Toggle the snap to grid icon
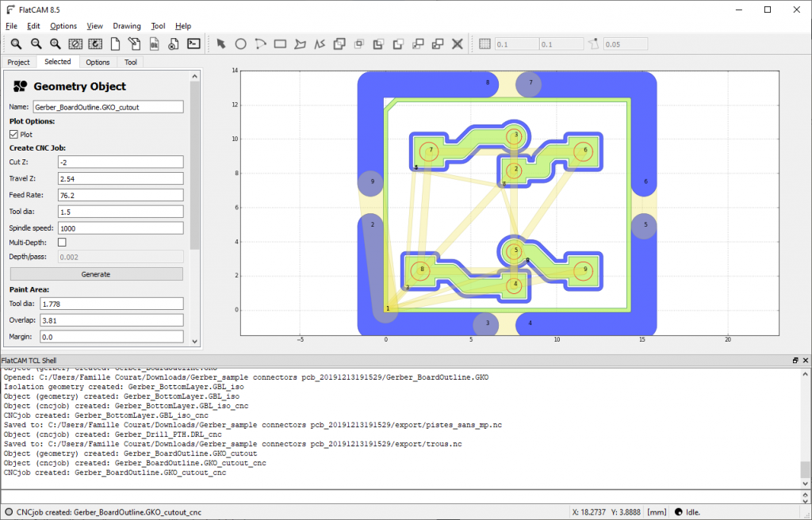This screenshot has width=812, height=520. pyautogui.click(x=485, y=44)
